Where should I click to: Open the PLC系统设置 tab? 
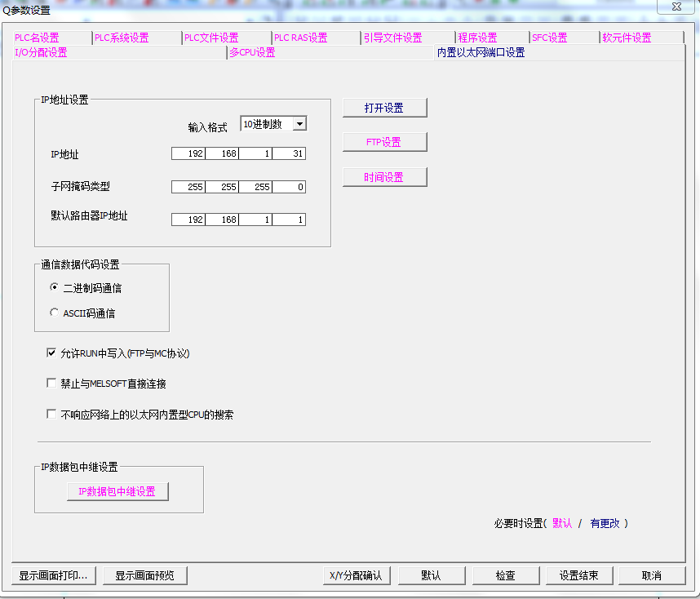[122, 38]
